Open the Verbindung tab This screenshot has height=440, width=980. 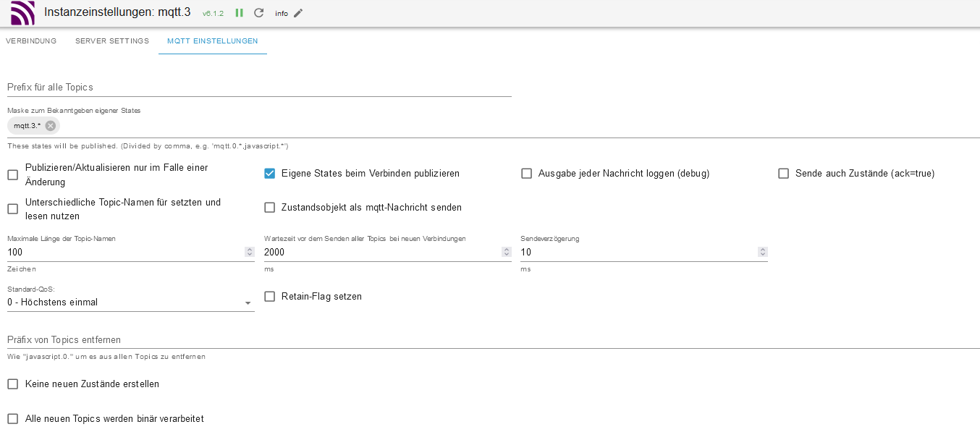(31, 41)
